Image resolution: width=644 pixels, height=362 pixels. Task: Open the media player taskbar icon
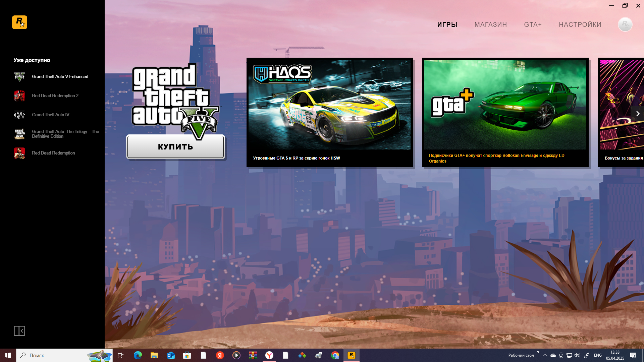[x=236, y=355]
